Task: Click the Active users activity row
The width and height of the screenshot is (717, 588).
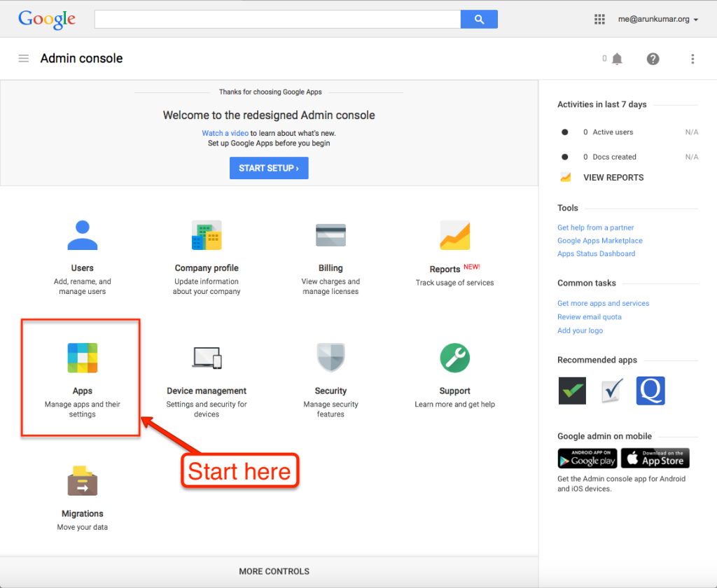Action: click(629, 132)
